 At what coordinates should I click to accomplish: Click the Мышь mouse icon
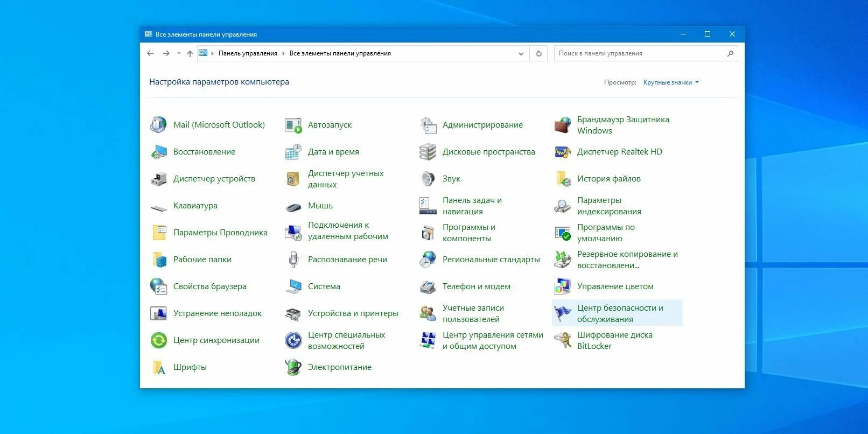click(293, 207)
